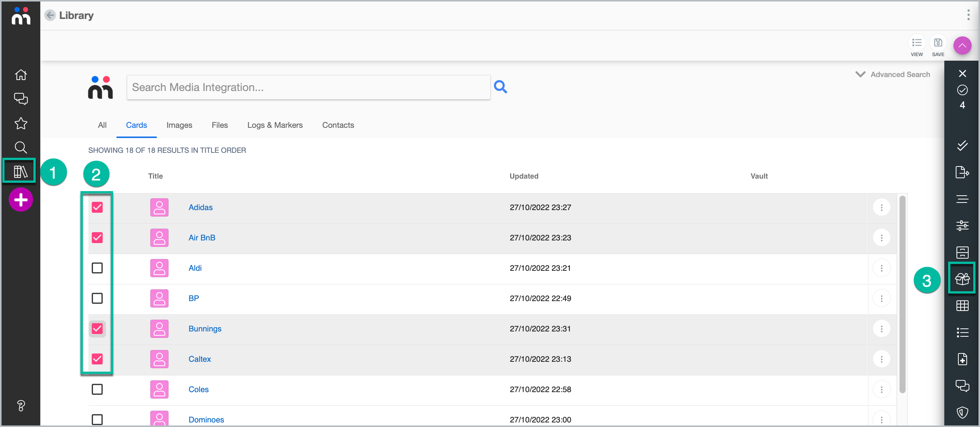Switch to the Images tab

pyautogui.click(x=179, y=125)
